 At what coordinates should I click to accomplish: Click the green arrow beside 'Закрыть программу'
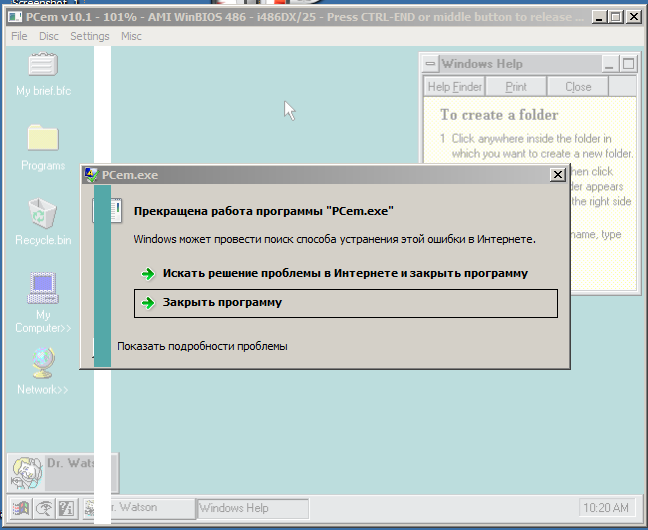pos(148,303)
